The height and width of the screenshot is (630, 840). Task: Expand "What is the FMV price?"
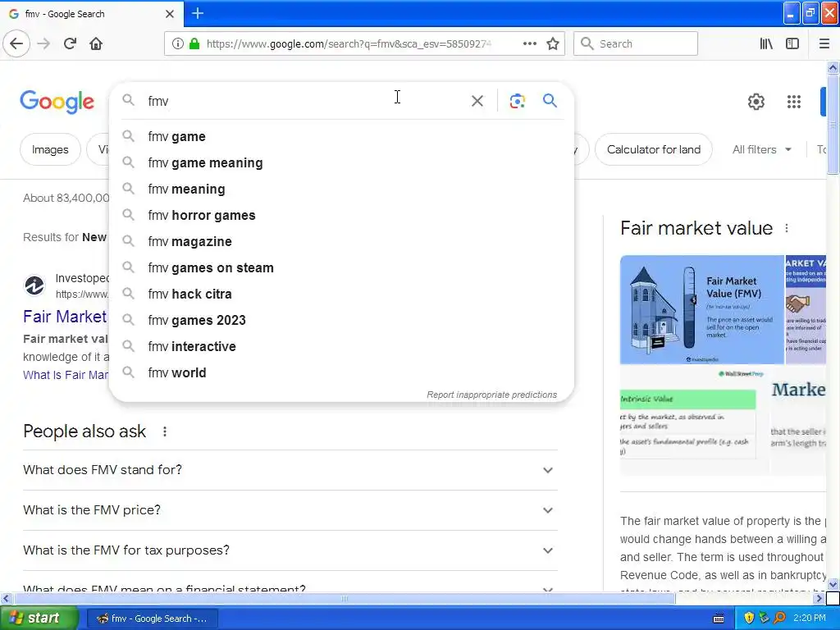click(x=290, y=510)
